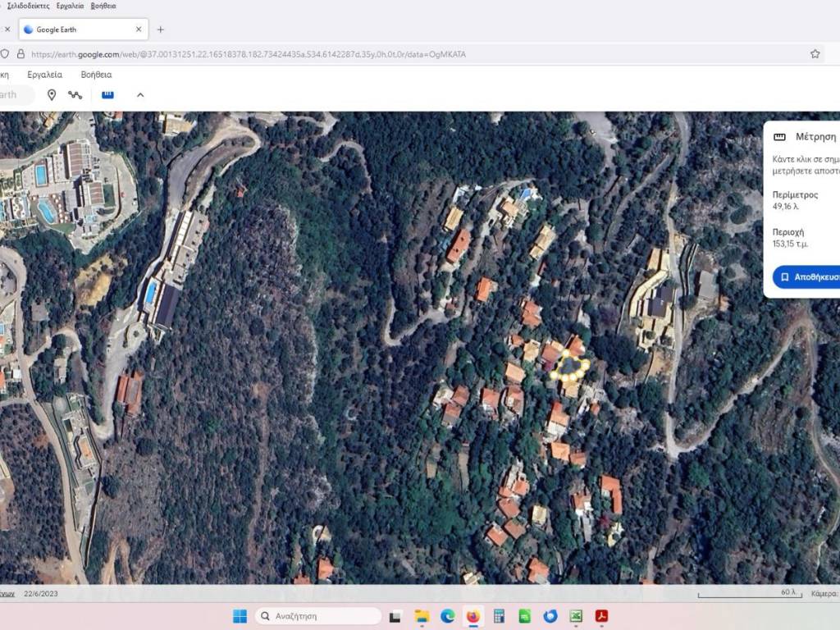The height and width of the screenshot is (630, 840).
Task: Open the Εργαλεία menu in Google Earth
Action: pyautogui.click(x=44, y=75)
